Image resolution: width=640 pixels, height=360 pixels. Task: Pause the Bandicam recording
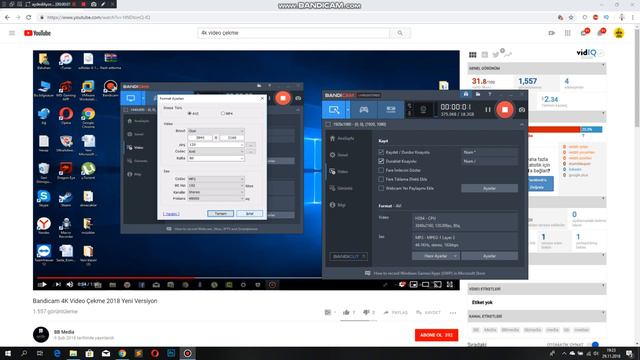(488, 109)
